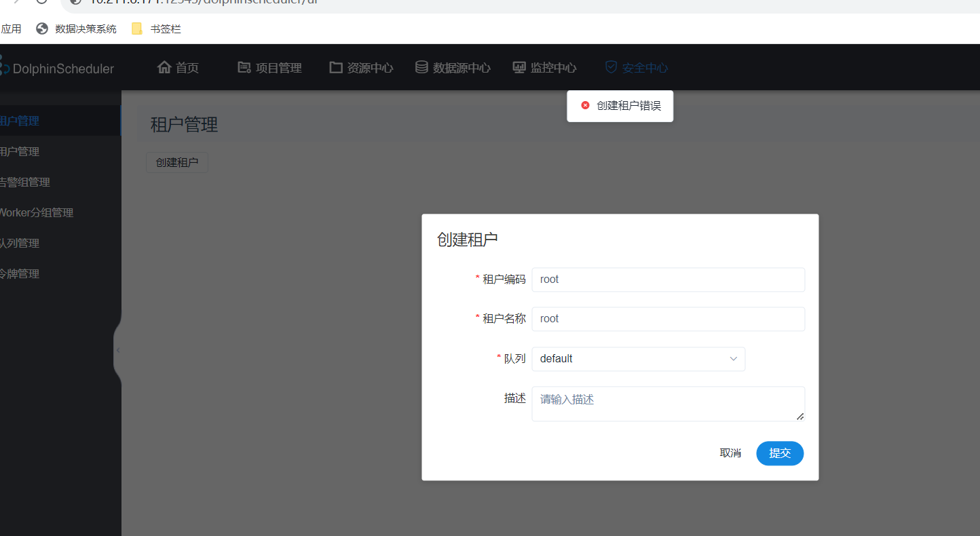
Task: Collapse the left sidebar with handle
Action: (117, 350)
